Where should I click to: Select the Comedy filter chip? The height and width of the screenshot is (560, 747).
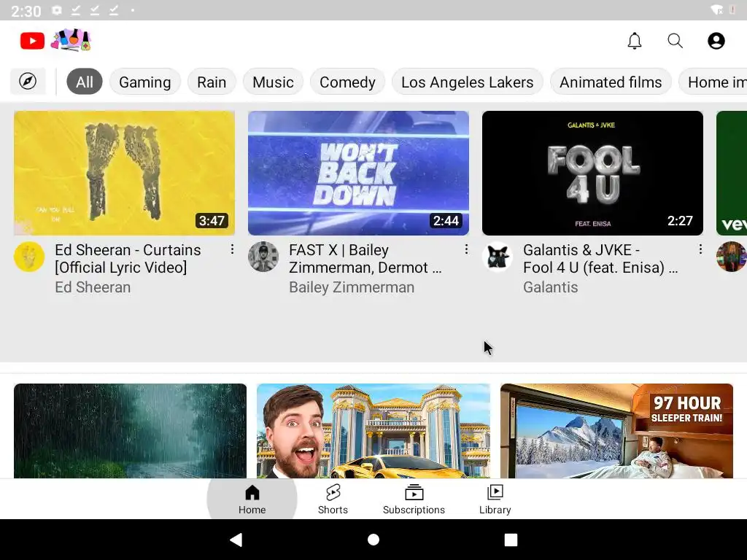[347, 82]
